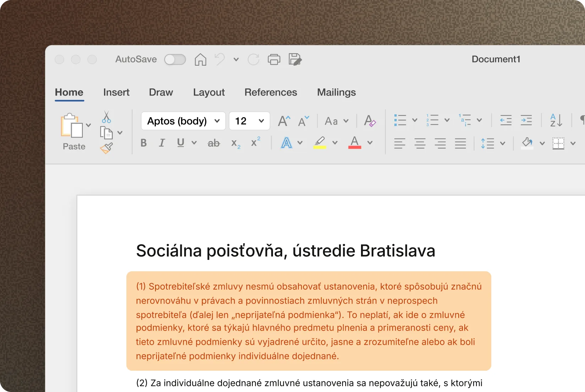Expand the multilevel list arrow
This screenshot has width=585, height=392.
pos(479,120)
